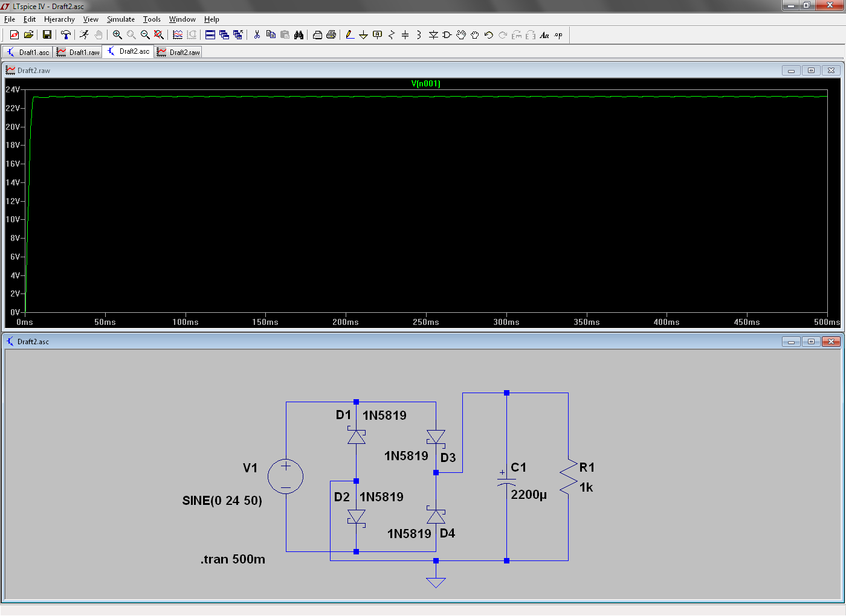Open the Edit menu
Image resolution: width=846 pixels, height=616 pixels.
30,19
